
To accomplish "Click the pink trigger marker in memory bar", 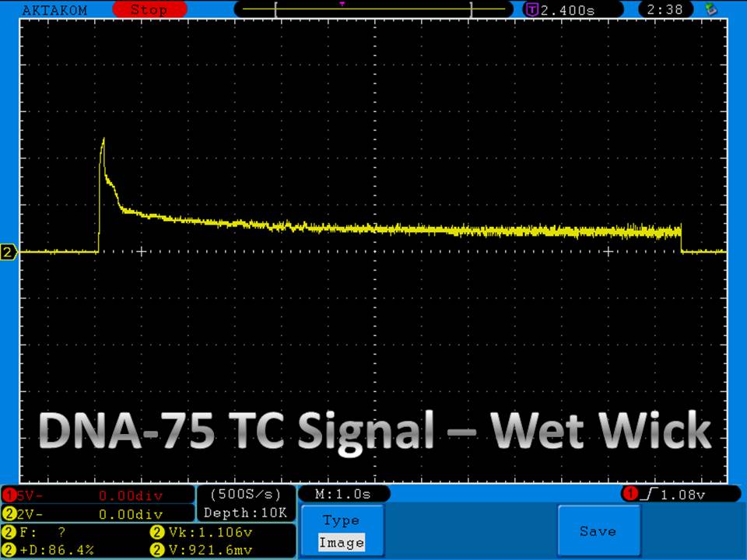I will 342,4.
